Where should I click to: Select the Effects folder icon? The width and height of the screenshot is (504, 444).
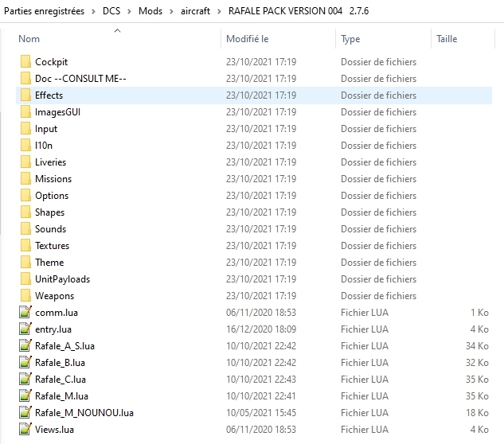coord(25,95)
